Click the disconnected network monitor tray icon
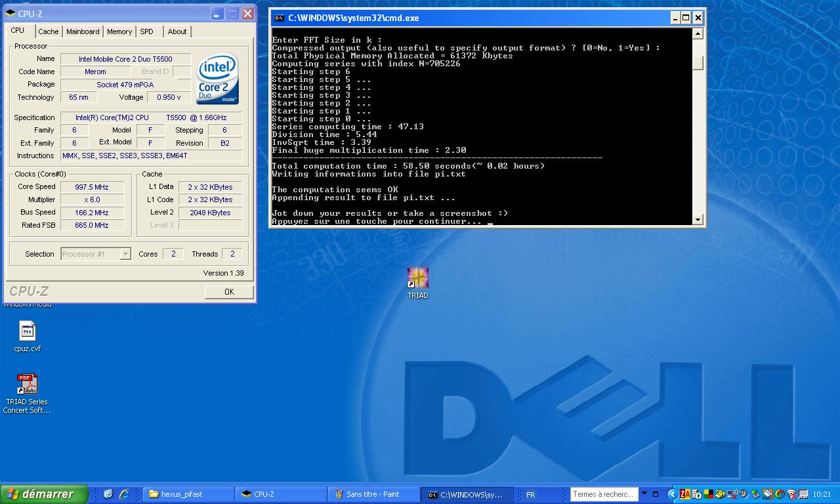840x504 pixels. (732, 494)
